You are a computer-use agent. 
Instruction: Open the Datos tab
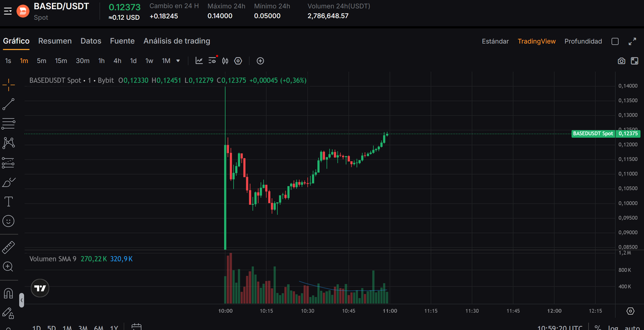[x=91, y=41]
